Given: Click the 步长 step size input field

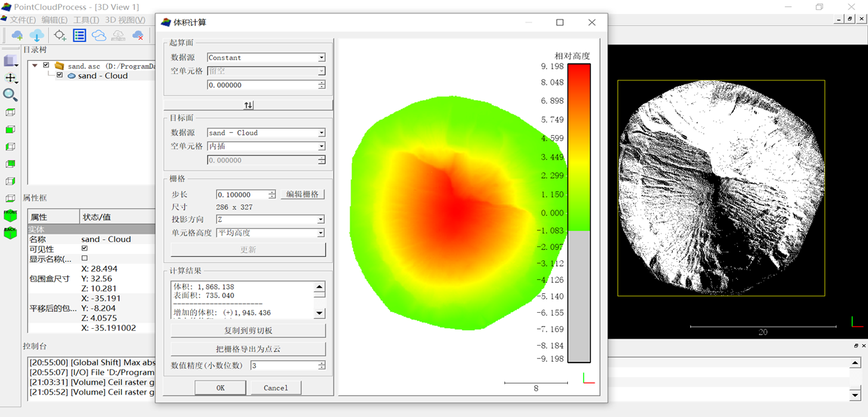Looking at the screenshot, I should pyautogui.click(x=241, y=195).
